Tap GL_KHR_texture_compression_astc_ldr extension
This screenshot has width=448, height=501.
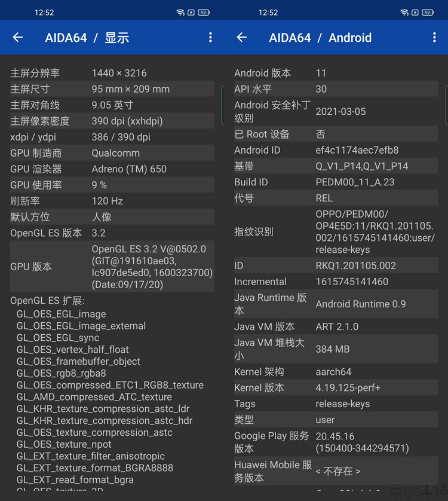click(103, 409)
